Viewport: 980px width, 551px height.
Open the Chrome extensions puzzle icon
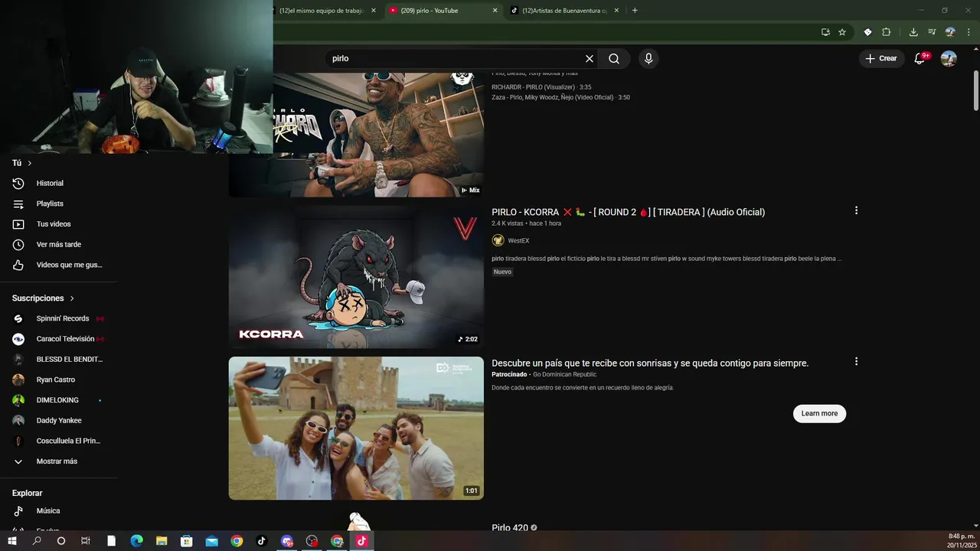coord(887,32)
